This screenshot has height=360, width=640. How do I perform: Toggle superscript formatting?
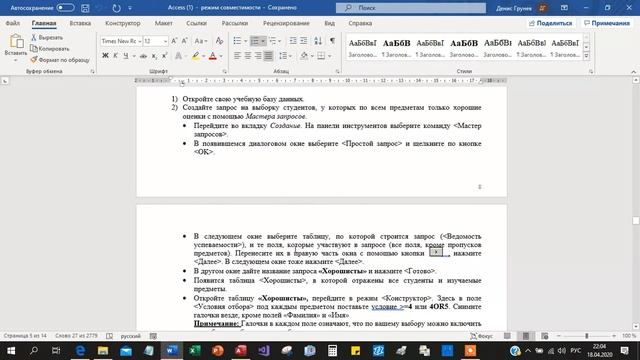coord(164,56)
